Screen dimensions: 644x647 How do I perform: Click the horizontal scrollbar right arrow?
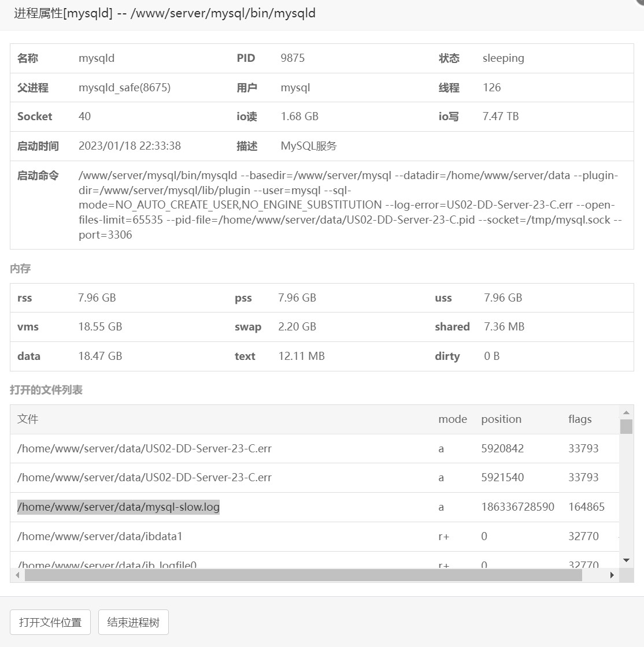point(612,575)
